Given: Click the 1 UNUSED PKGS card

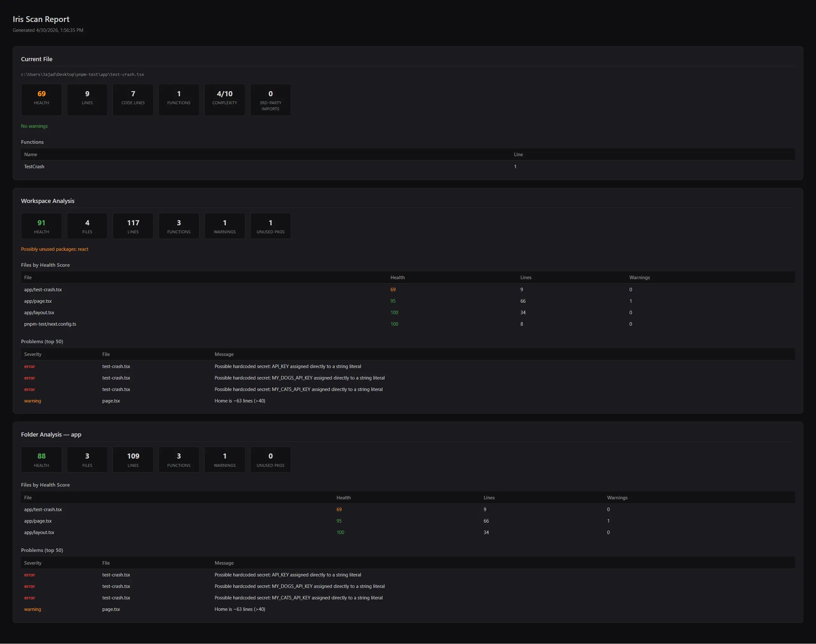Looking at the screenshot, I should (270, 226).
